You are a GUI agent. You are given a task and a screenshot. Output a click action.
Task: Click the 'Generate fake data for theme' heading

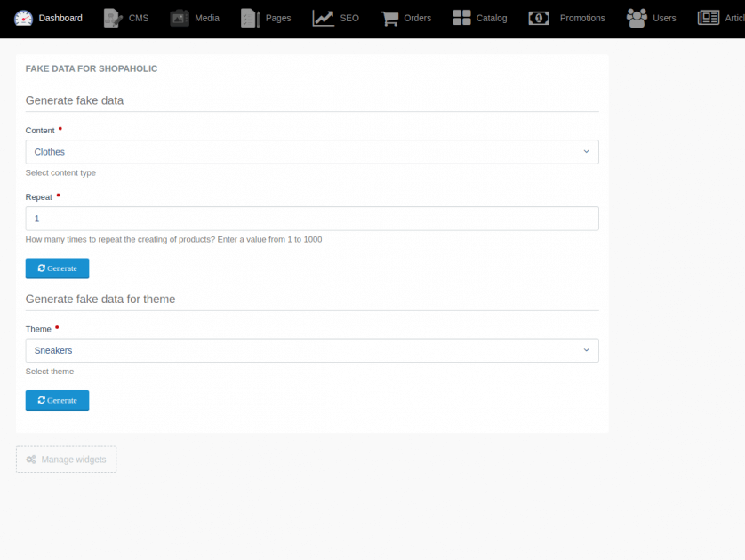100,300
